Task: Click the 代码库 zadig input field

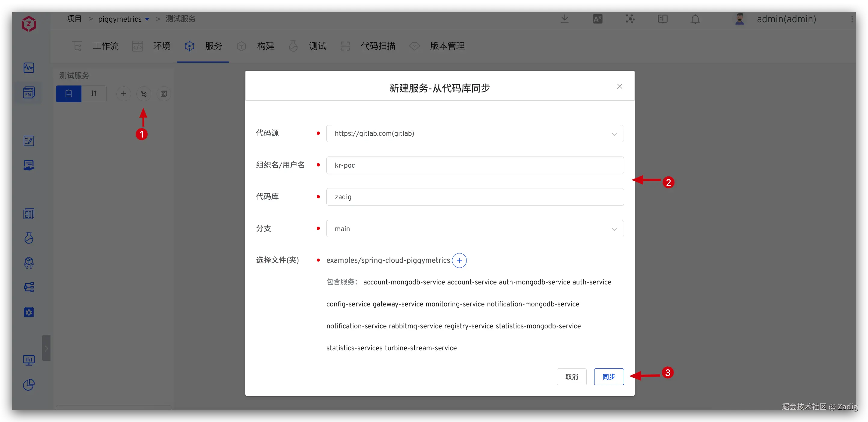Action: tap(475, 197)
